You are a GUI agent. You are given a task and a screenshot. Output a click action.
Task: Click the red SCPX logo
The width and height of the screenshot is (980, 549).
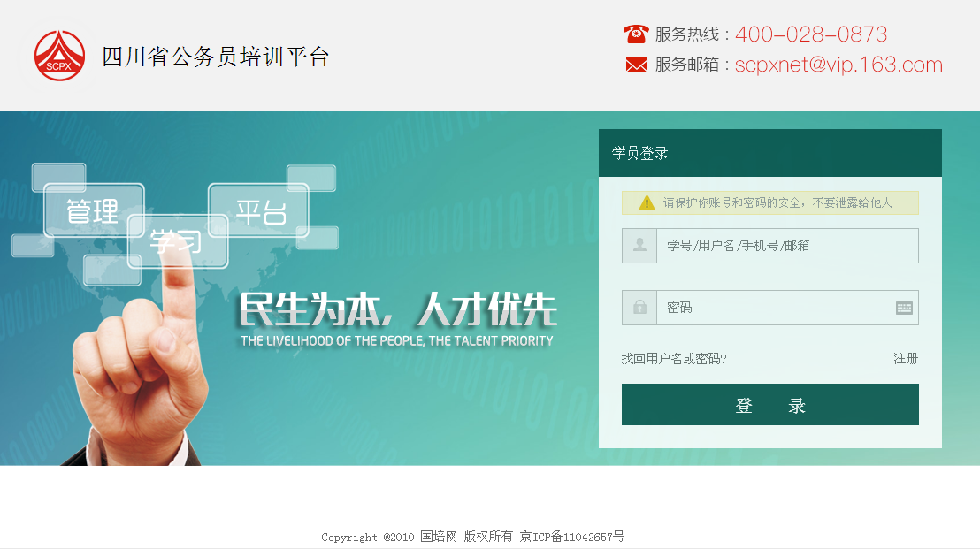[x=59, y=56]
